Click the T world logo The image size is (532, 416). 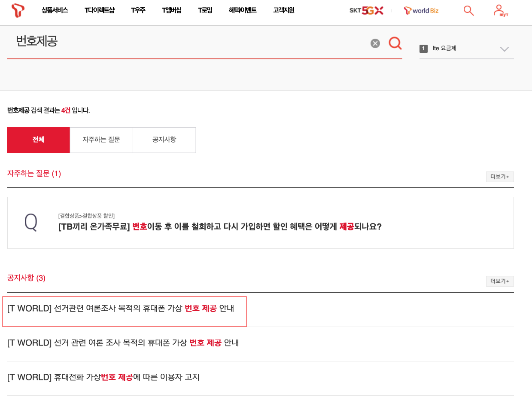17,10
